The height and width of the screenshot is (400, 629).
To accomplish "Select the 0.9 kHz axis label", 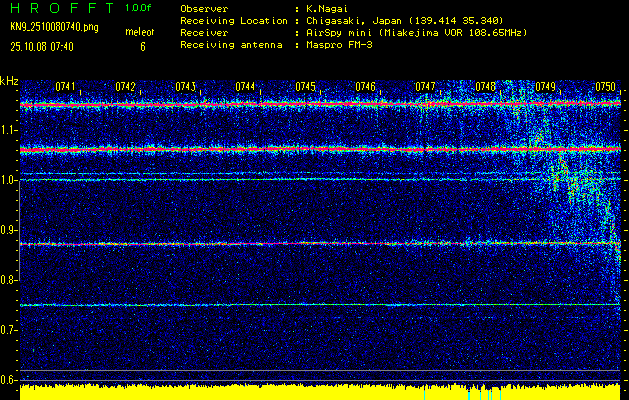I will (9, 230).
